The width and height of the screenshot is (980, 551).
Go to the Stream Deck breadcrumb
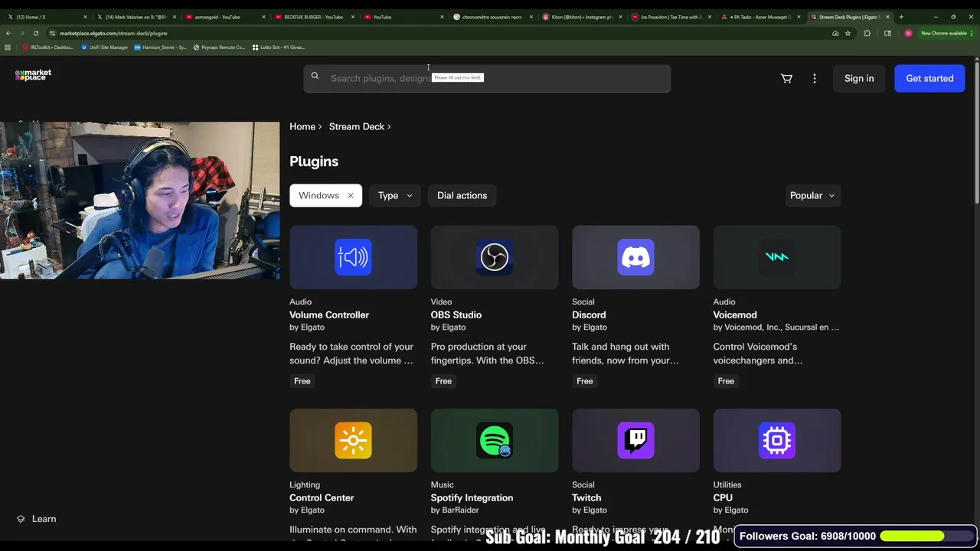pos(357,126)
